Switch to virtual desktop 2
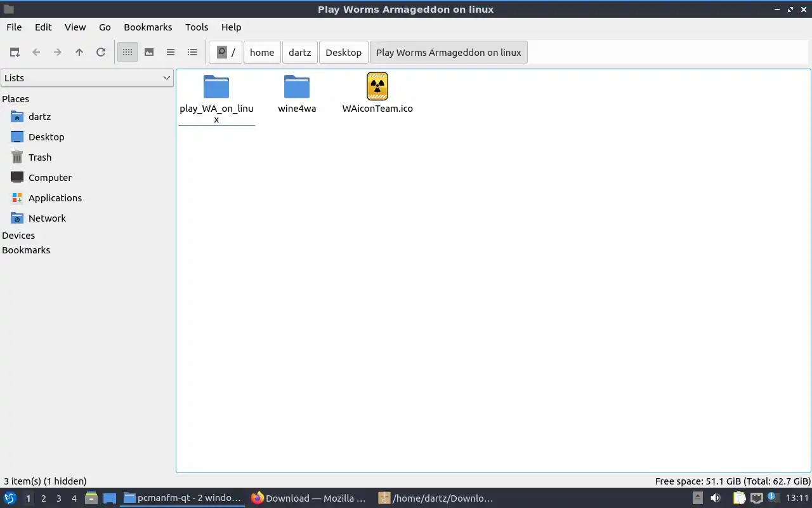This screenshot has height=508, width=812. 43,498
